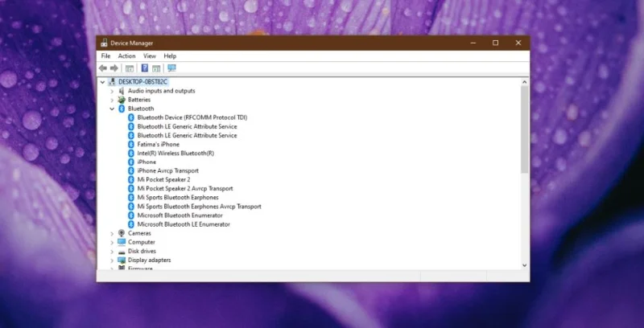644x328 pixels.
Task: Click the speaker icon for Audio inputs and outputs
Action: [x=122, y=91]
